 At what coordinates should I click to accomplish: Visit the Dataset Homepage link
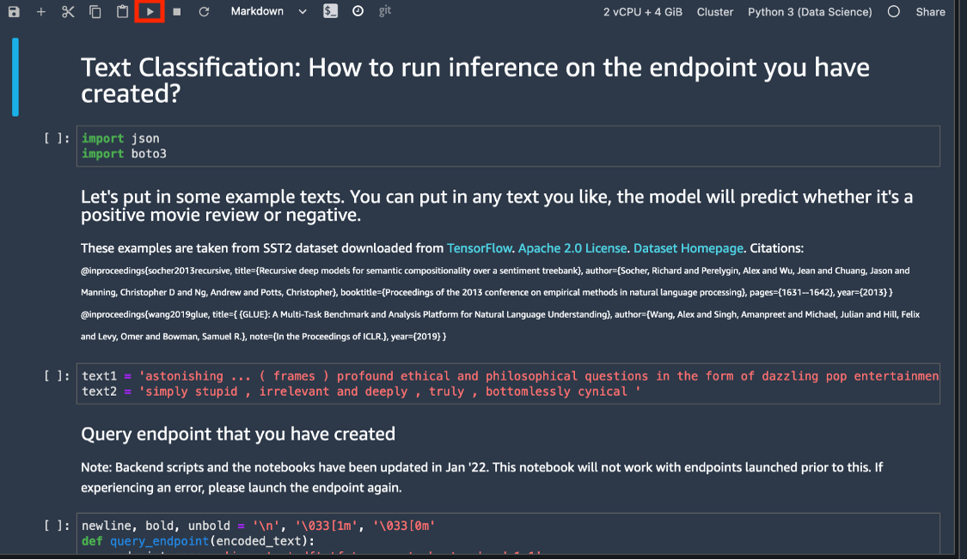click(x=688, y=247)
